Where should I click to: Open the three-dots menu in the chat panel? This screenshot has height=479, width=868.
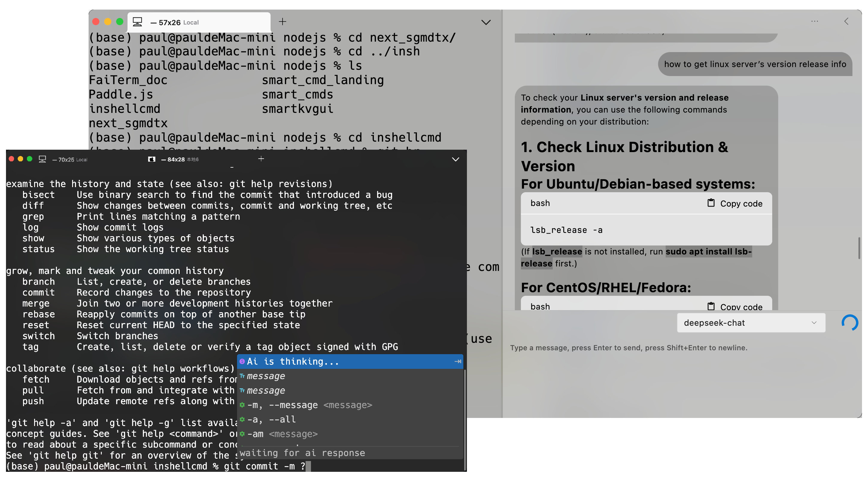coord(814,21)
